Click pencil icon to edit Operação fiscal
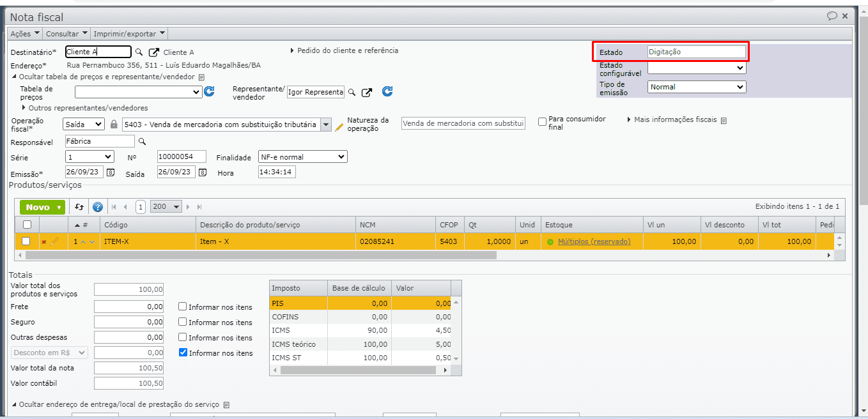Image resolution: width=868 pixels, height=419 pixels. pos(339,125)
